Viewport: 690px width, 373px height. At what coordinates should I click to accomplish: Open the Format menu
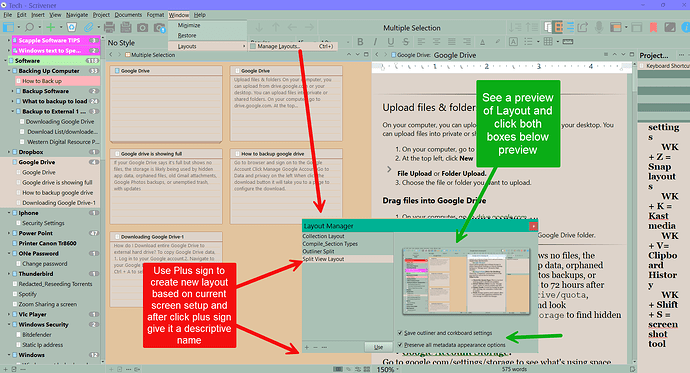click(x=155, y=15)
